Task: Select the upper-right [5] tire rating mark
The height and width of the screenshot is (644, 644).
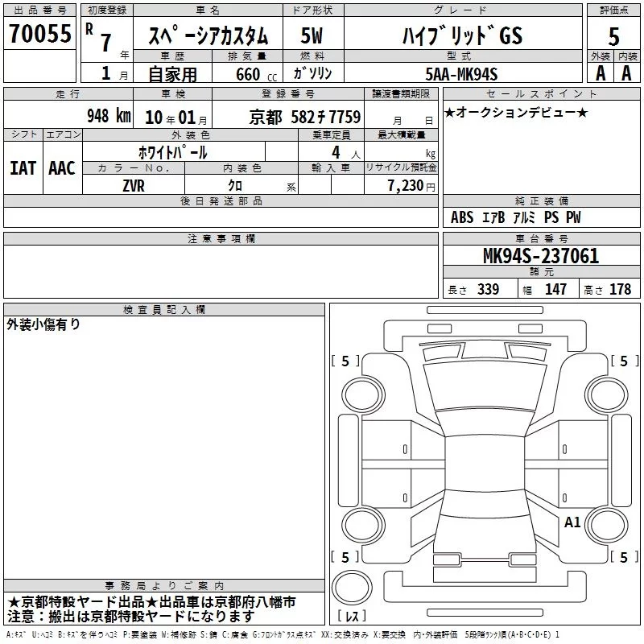Action: pos(624,361)
